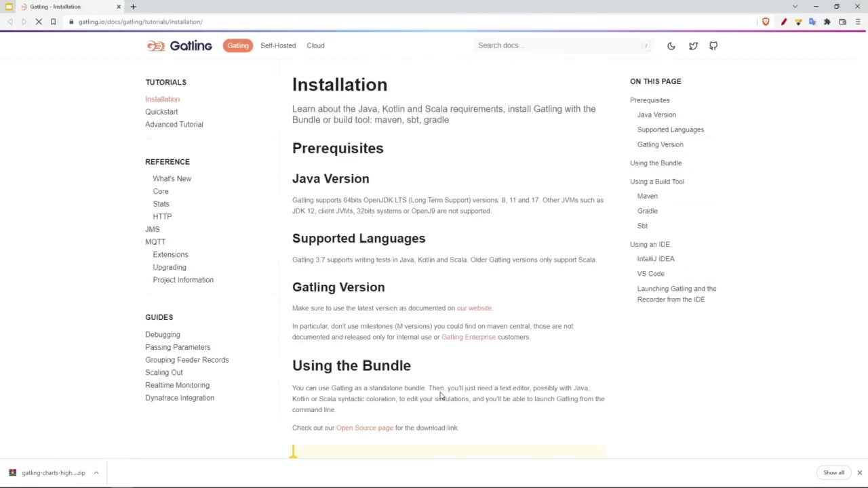Screen dimensions: 868x488
Task: Open Brave Shields lion icon
Action: tap(766, 22)
